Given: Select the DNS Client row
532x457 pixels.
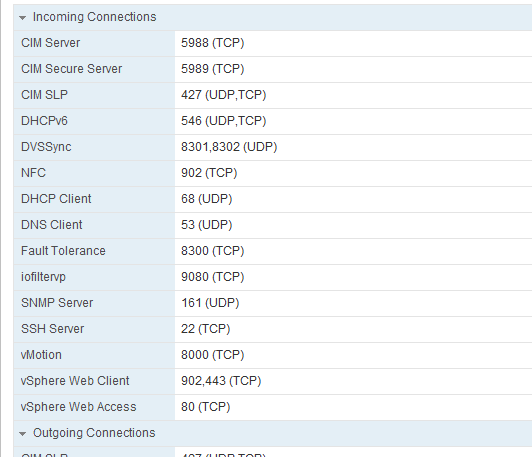Looking at the screenshot, I should (273, 225).
